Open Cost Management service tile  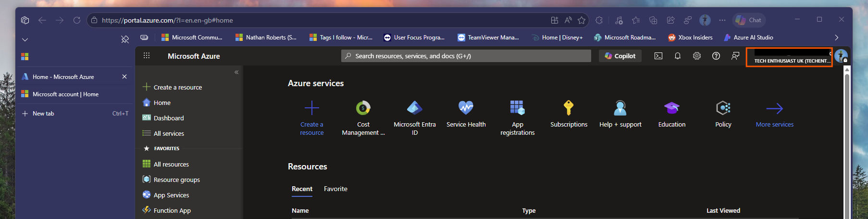pyautogui.click(x=363, y=118)
